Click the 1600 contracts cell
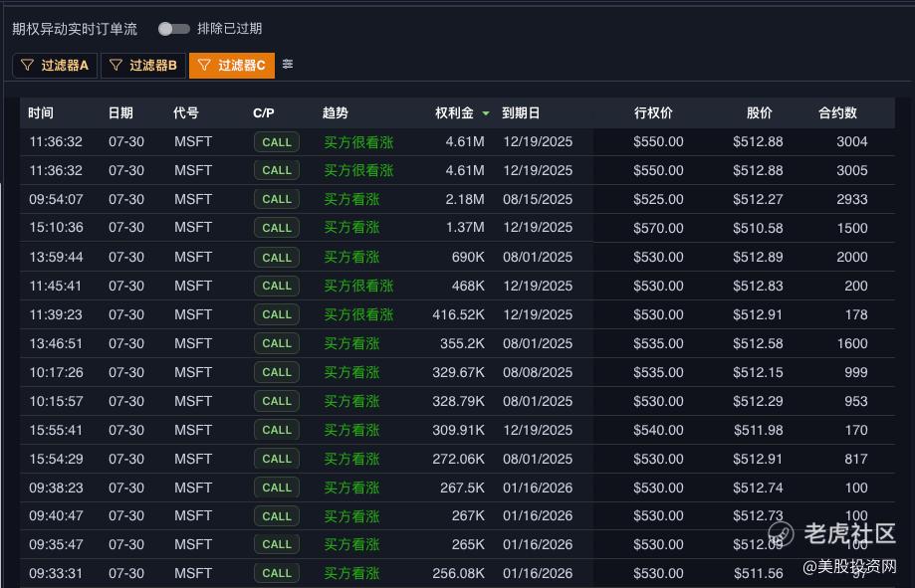Screen dimensions: 915x588 (x=852, y=343)
